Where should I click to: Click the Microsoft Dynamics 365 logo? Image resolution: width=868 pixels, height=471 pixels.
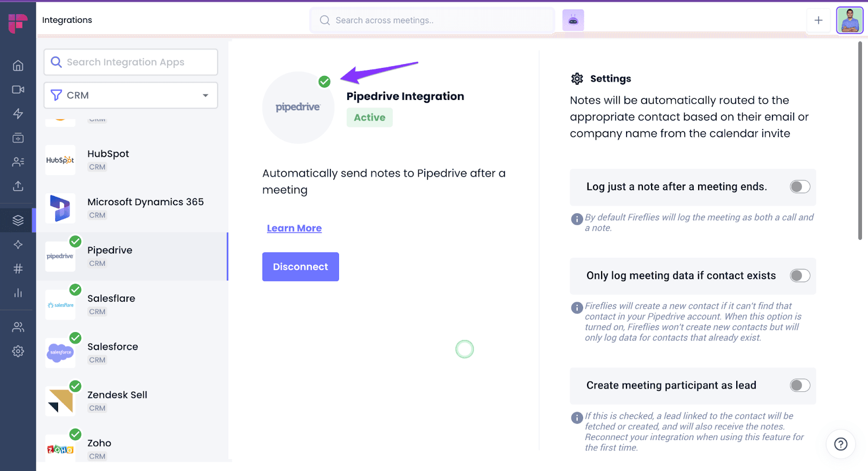[x=60, y=208]
